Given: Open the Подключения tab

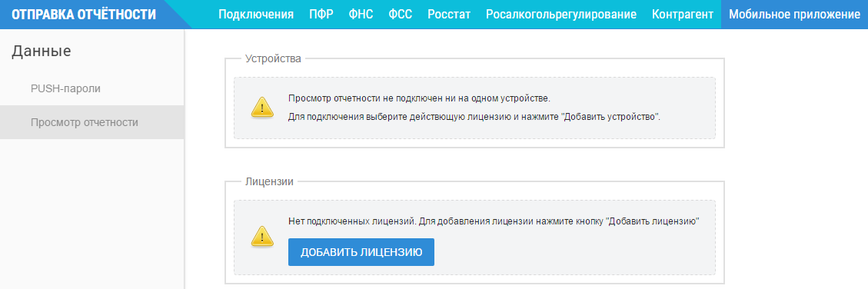Looking at the screenshot, I should coord(256,15).
